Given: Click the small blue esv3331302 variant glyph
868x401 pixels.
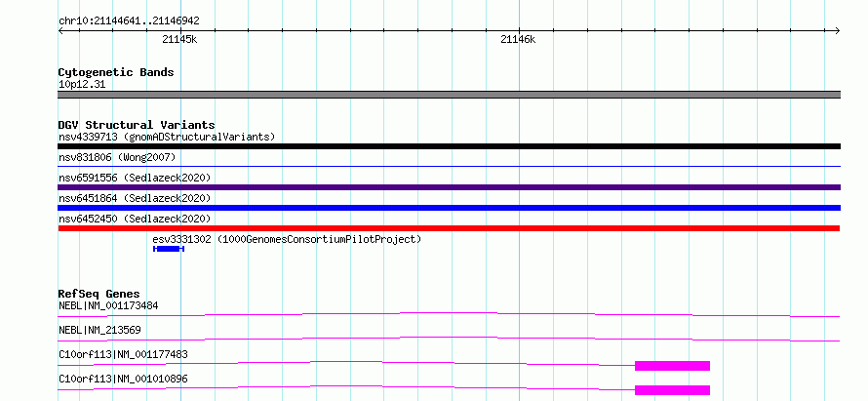Looking at the screenshot, I should click(169, 249).
